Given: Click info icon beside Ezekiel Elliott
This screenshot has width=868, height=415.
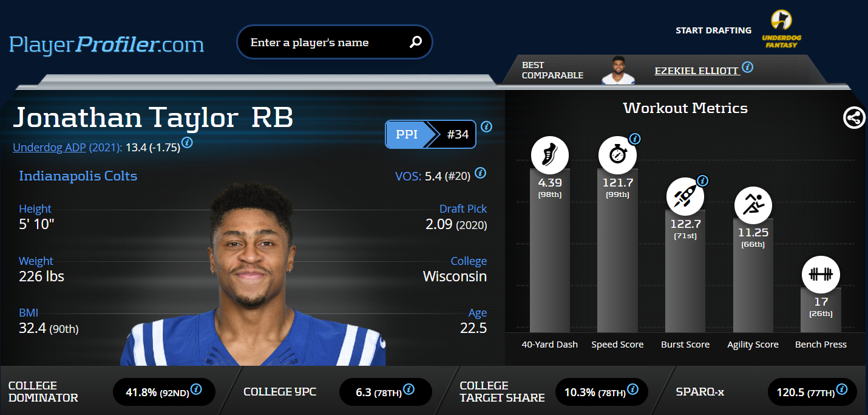Looking at the screenshot, I should pyautogui.click(x=748, y=67).
